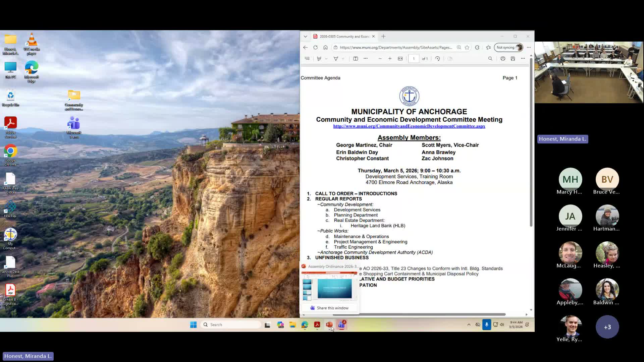Screen dimensions: 644x362
Task: Open a new browser tab
Action: tap(383, 36)
